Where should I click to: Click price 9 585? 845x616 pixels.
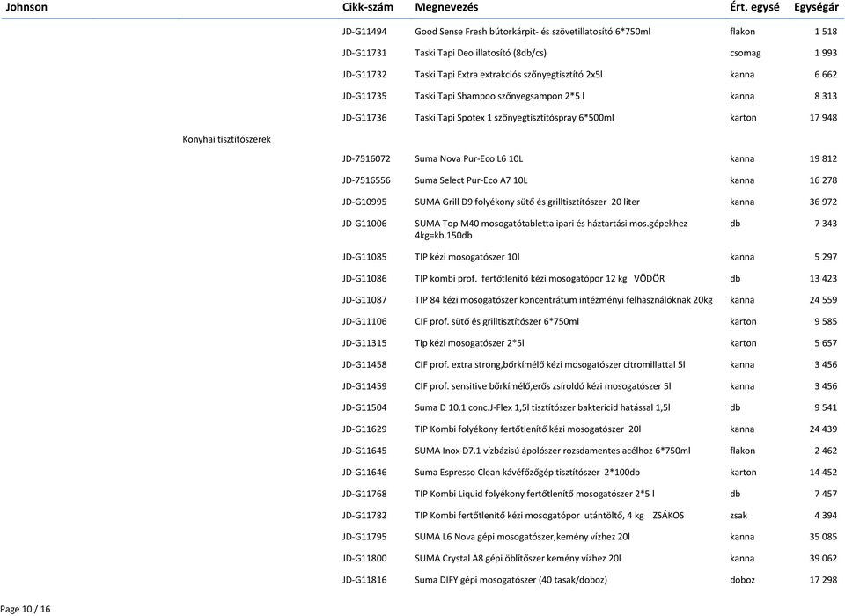click(826, 321)
